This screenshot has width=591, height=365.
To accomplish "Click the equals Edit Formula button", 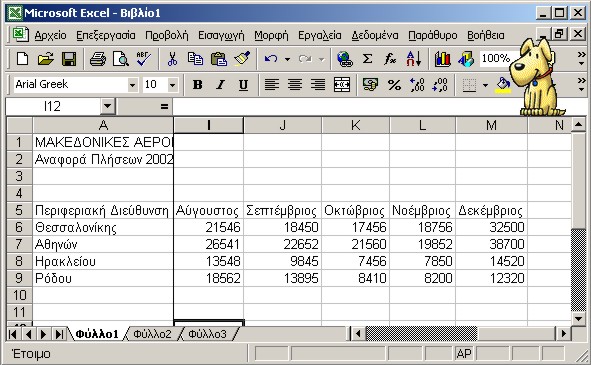I will pyautogui.click(x=164, y=107).
